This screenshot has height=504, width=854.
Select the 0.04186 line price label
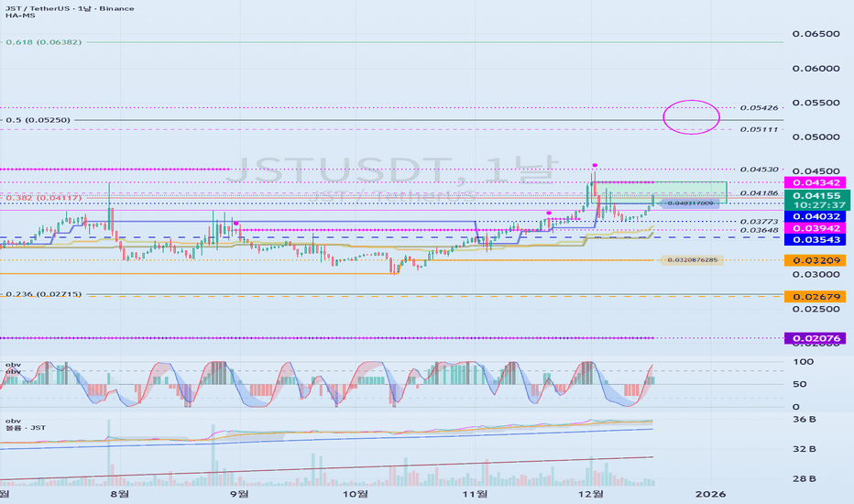tap(760, 192)
